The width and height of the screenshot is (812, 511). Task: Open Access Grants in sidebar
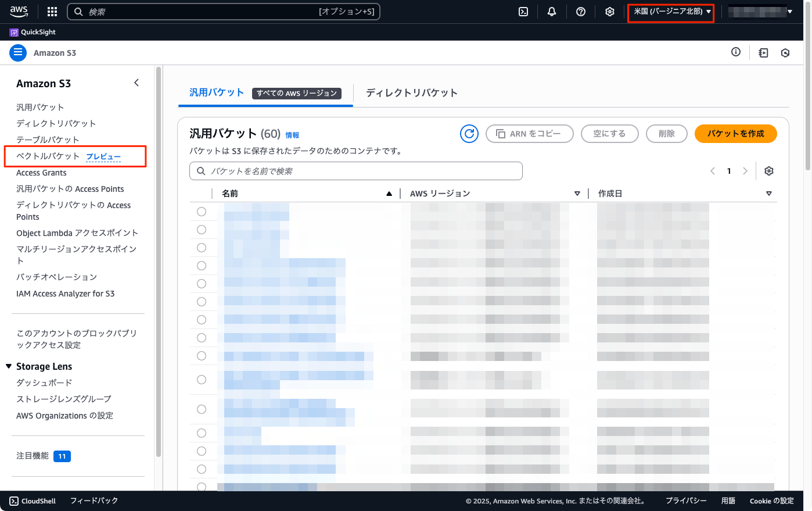pyautogui.click(x=41, y=173)
